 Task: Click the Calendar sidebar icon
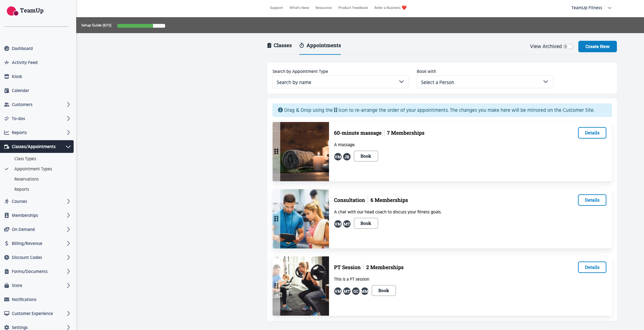7,90
